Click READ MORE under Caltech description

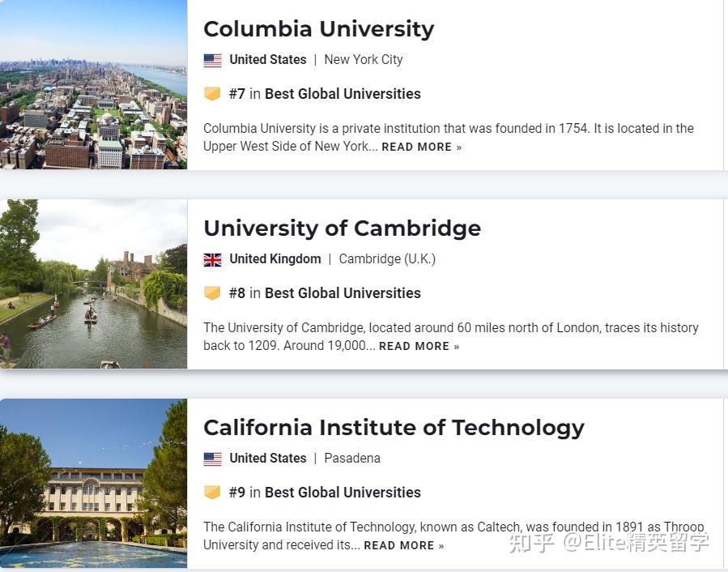pyautogui.click(x=398, y=545)
